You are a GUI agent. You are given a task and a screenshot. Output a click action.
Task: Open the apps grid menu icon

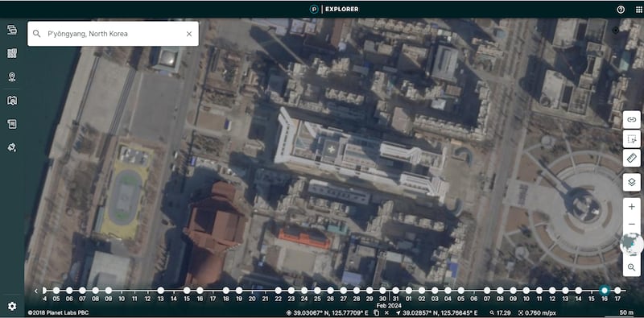pos(638,10)
